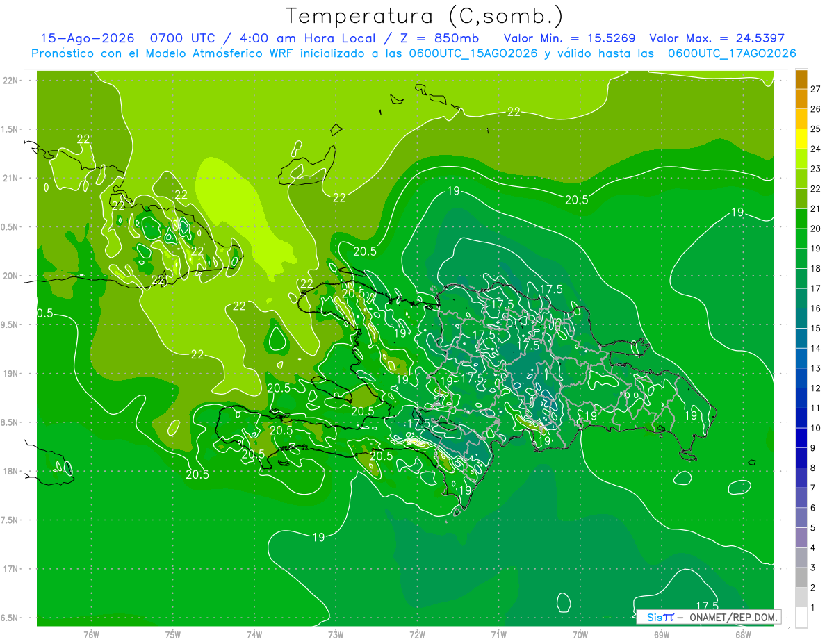Image resolution: width=834 pixels, height=644 pixels.
Task: Click the '75W' longitude axis label
Action: [x=173, y=635]
